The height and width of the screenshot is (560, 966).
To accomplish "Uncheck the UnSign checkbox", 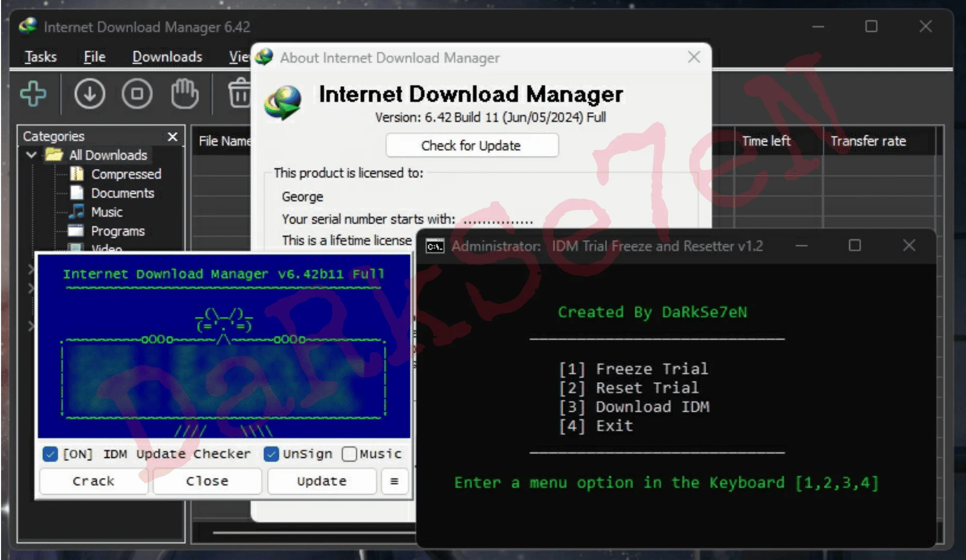I will [x=271, y=454].
